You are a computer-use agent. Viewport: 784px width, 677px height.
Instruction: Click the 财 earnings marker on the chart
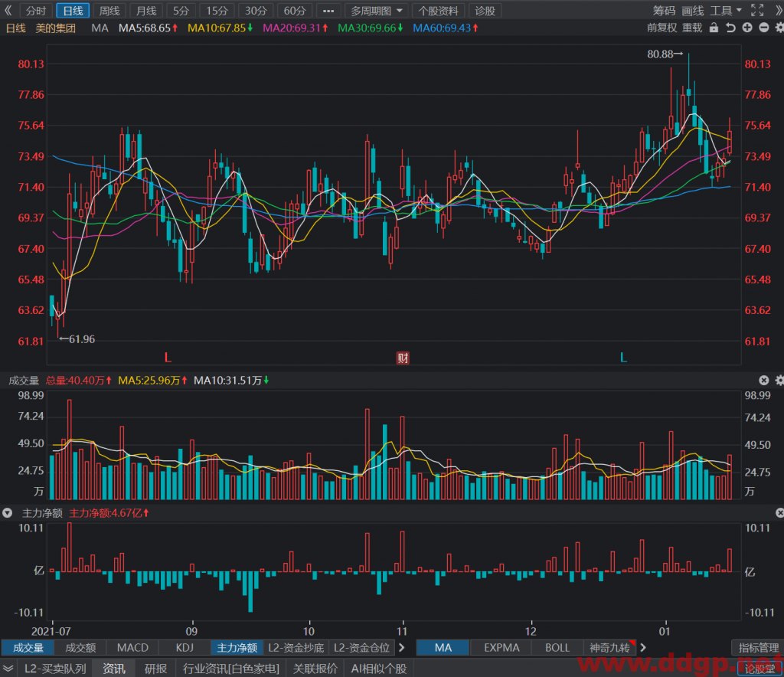coord(403,358)
